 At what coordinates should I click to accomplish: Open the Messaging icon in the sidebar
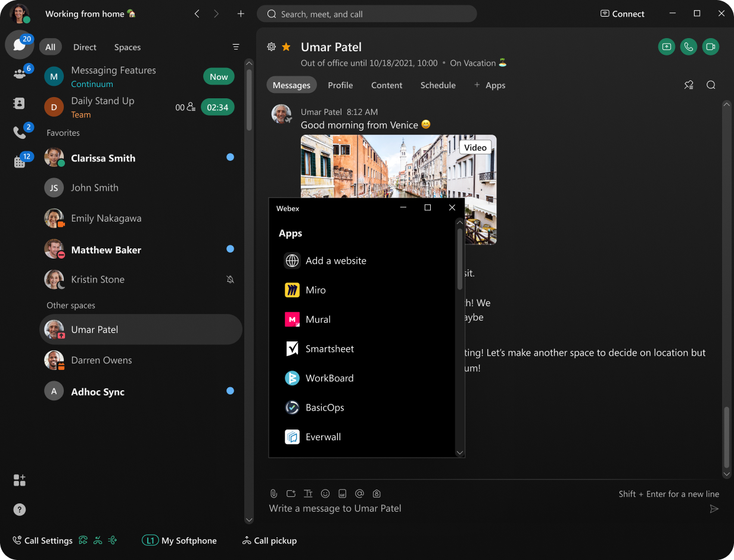click(x=20, y=45)
